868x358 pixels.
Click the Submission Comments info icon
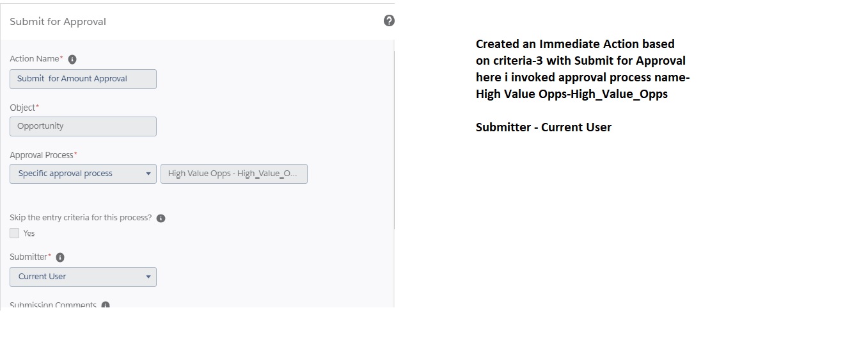pyautogui.click(x=106, y=305)
